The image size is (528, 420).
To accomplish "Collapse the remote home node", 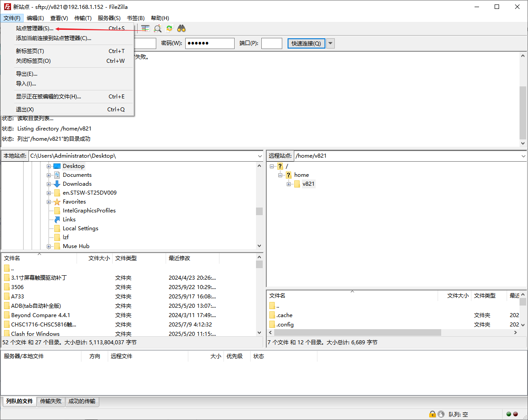I will (280, 175).
